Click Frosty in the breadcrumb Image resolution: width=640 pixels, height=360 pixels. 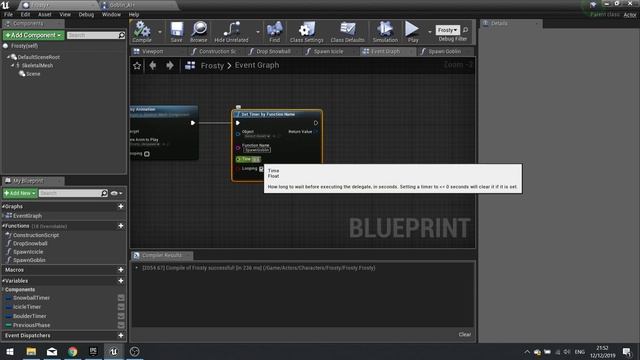pyautogui.click(x=212, y=65)
